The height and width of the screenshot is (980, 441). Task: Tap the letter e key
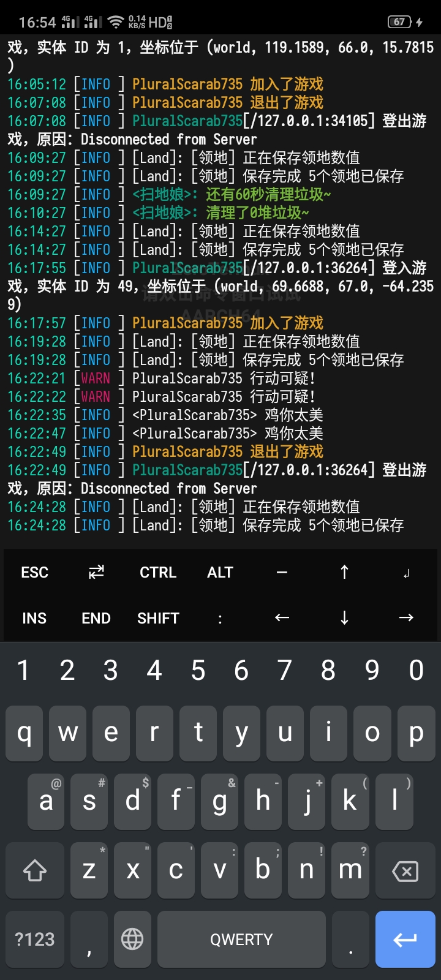pos(111,733)
